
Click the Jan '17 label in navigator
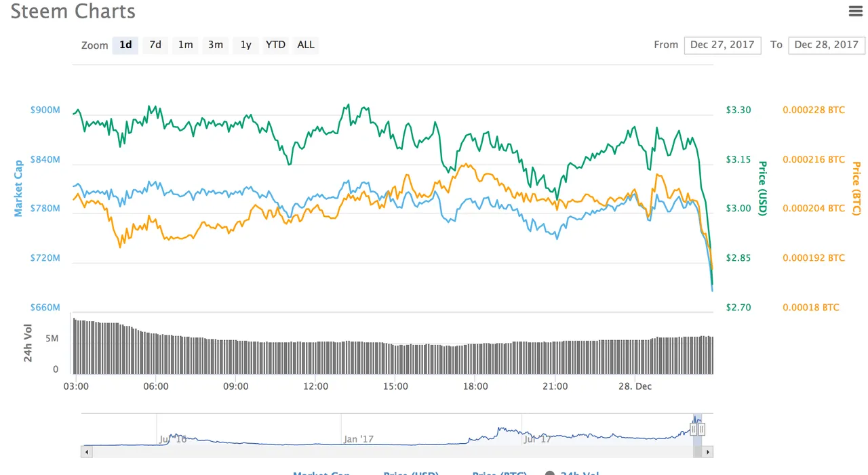pos(358,439)
